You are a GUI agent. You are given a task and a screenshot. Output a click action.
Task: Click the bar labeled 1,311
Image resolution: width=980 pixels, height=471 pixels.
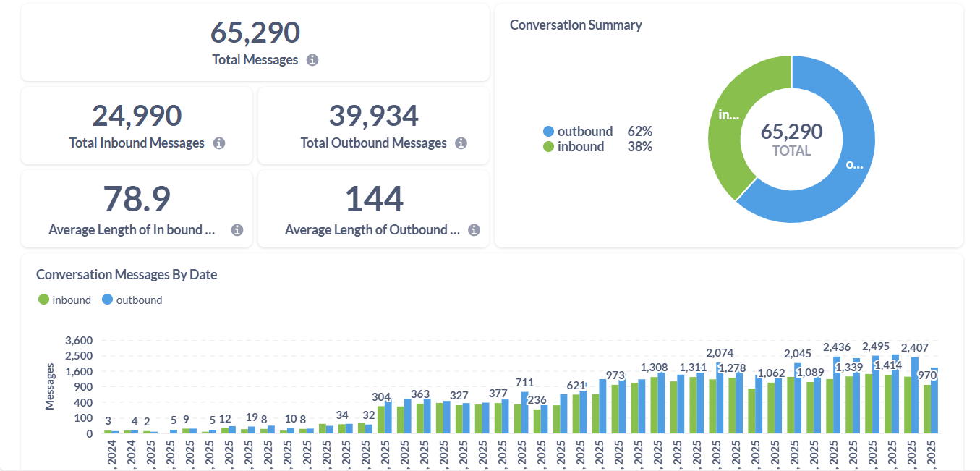point(694,405)
